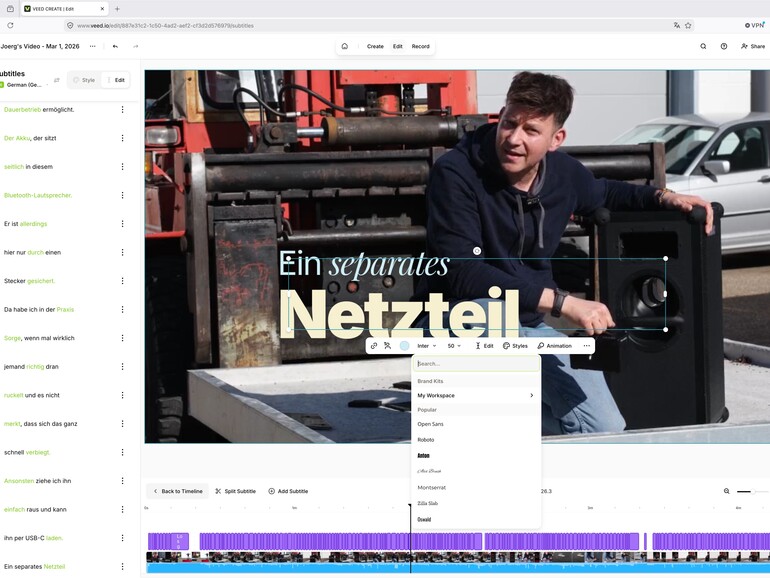Click the font Search field
770x578 pixels.
tap(476, 363)
